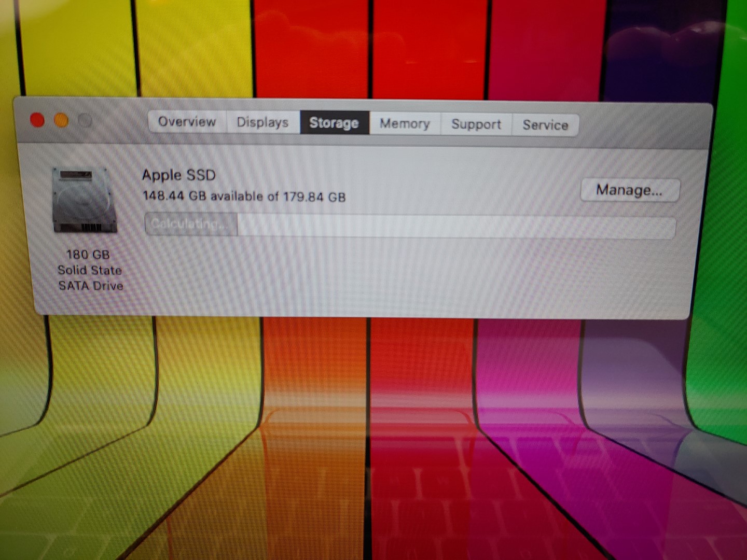Select the Storage tab

(335, 123)
